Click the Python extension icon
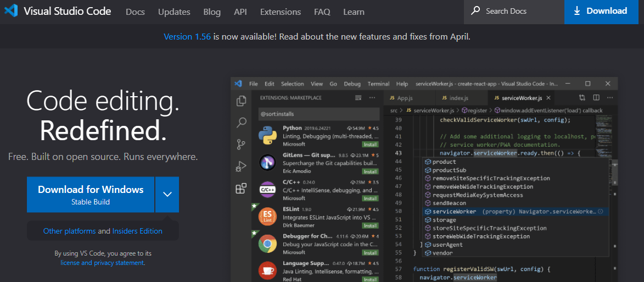 (267, 135)
